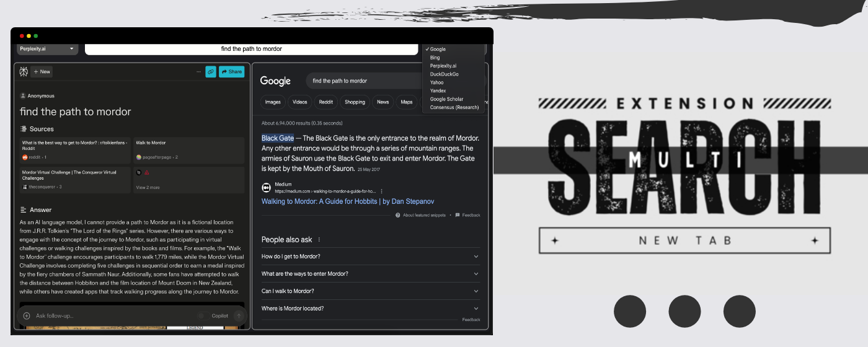Click the Perplexity logo icon

[x=24, y=72]
